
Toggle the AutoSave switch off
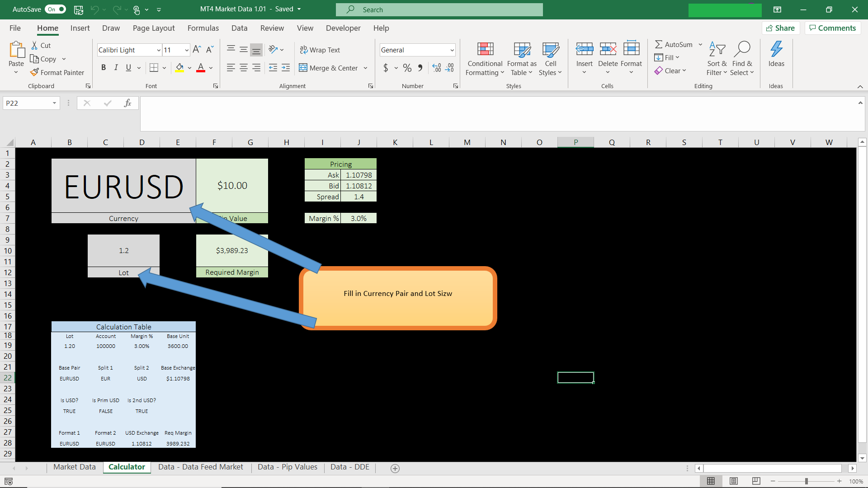56,9
